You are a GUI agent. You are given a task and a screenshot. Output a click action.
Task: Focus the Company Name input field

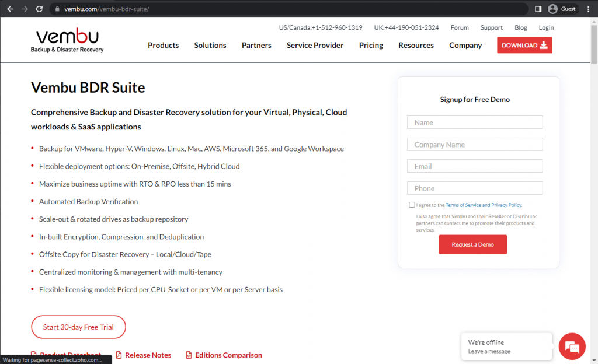click(x=475, y=145)
